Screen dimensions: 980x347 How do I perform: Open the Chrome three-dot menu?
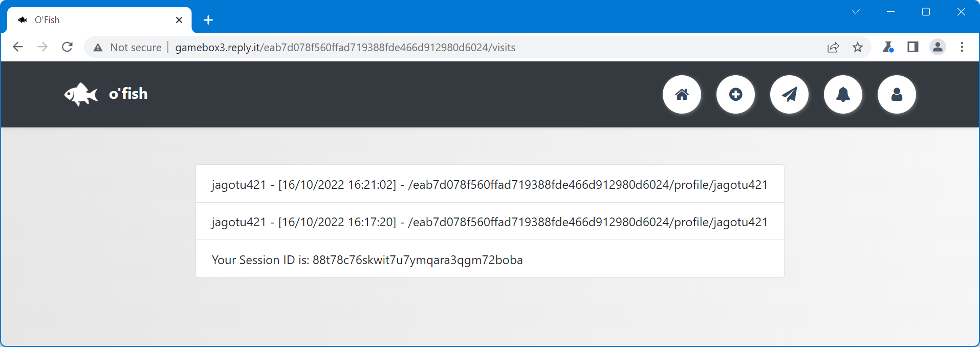962,47
